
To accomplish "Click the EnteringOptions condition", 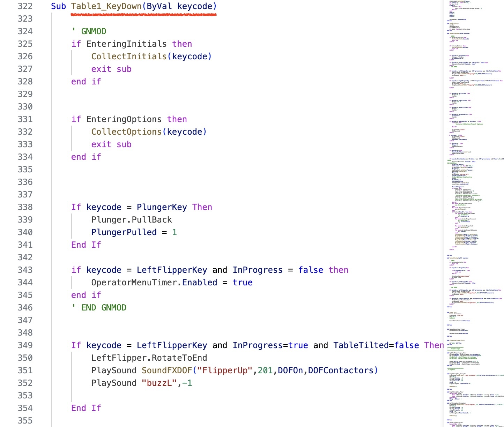I will point(124,119).
